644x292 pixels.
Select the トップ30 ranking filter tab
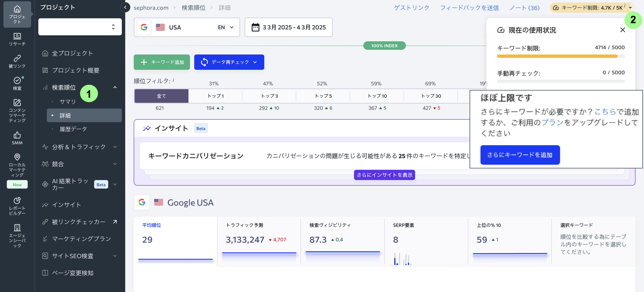[431, 96]
